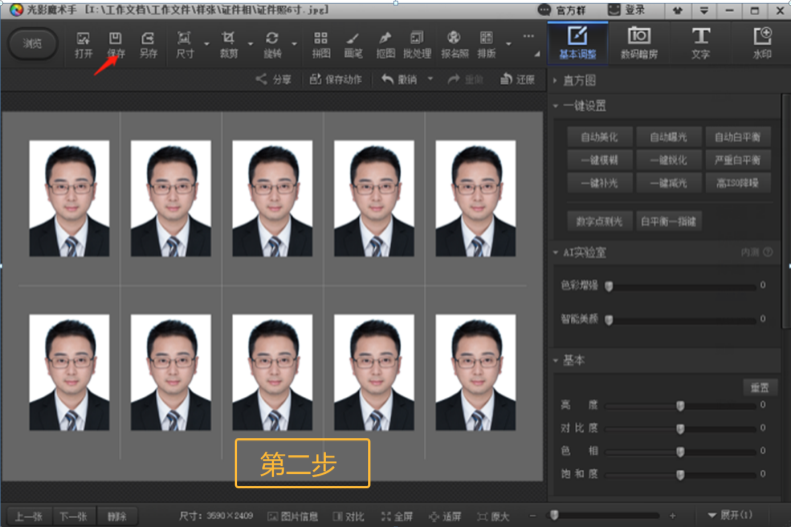Open the 尺寸 (Size) dropdown arrow
The width and height of the screenshot is (791, 527).
click(206, 44)
